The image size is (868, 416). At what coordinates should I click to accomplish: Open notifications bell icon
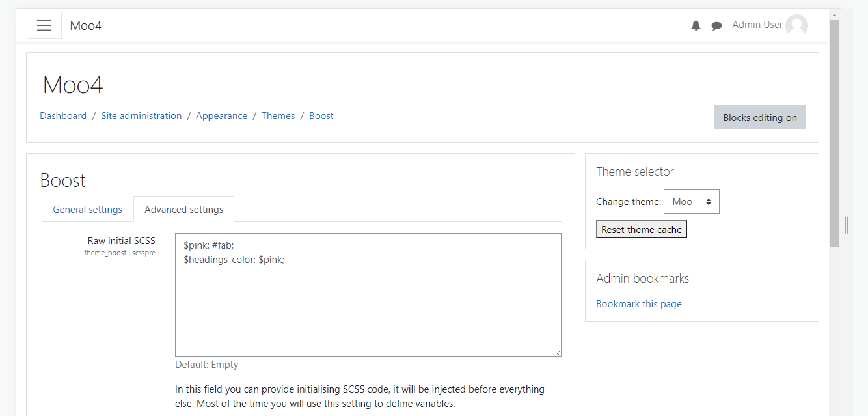696,26
